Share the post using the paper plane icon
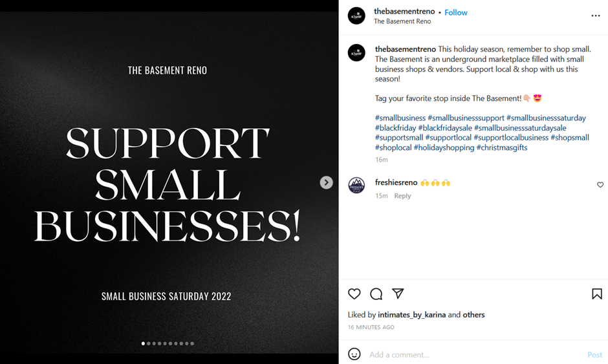The height and width of the screenshot is (364, 608). click(x=398, y=294)
